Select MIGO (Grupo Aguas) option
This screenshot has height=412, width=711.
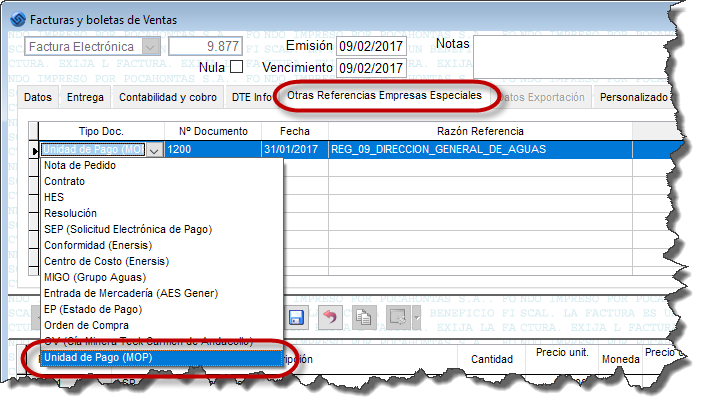click(x=162, y=277)
